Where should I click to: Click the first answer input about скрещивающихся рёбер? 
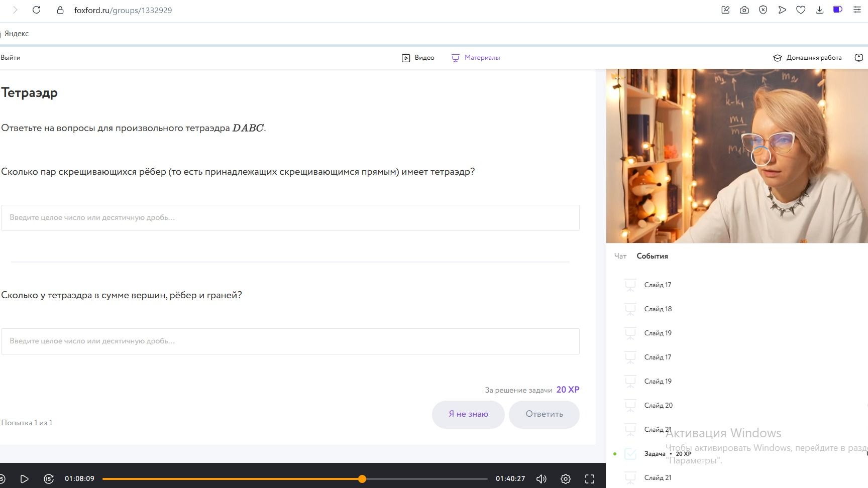click(290, 218)
